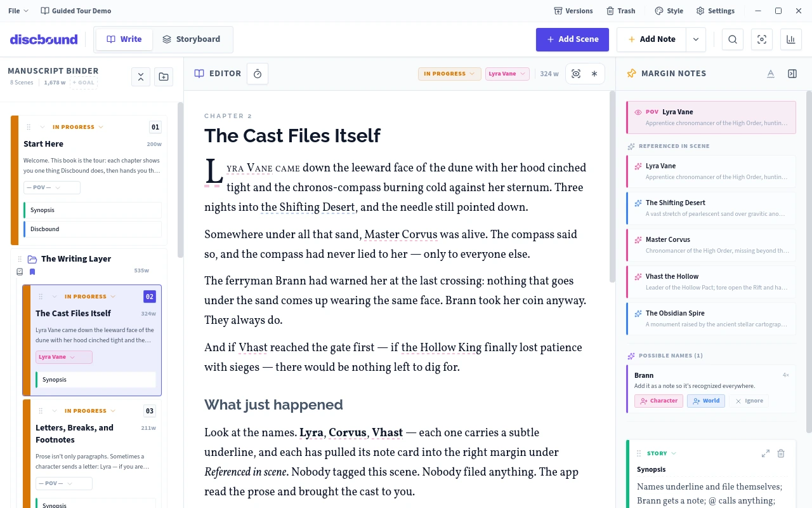This screenshot has width=812, height=508.
Task: Open the statistics bar chart icon
Action: [791, 39]
